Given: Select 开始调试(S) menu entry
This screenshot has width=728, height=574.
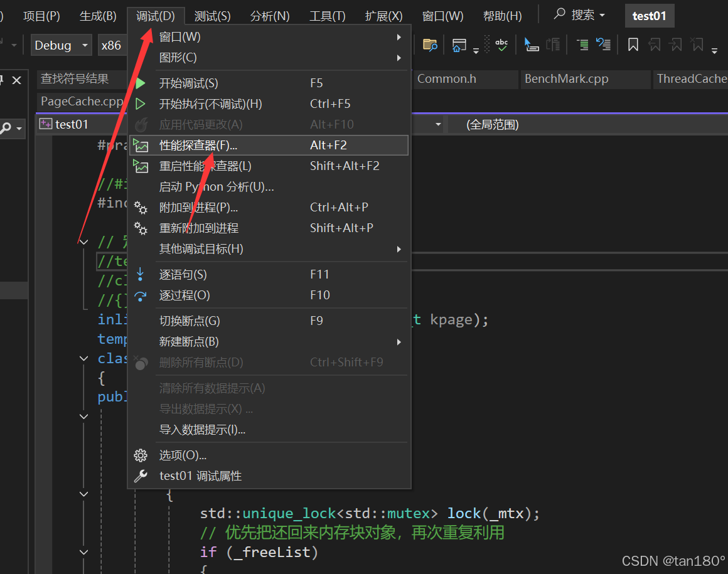Looking at the screenshot, I should click(269, 83).
